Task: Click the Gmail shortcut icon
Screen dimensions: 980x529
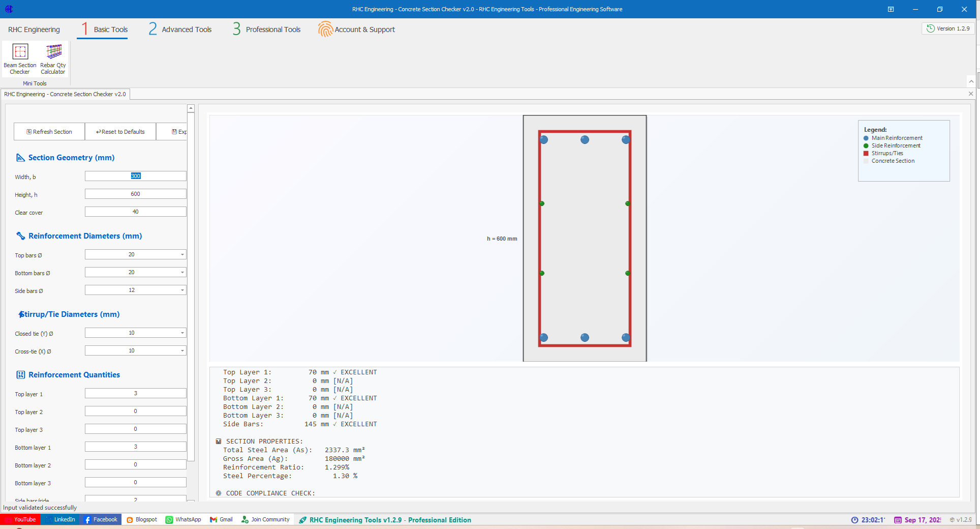Action: point(214,519)
